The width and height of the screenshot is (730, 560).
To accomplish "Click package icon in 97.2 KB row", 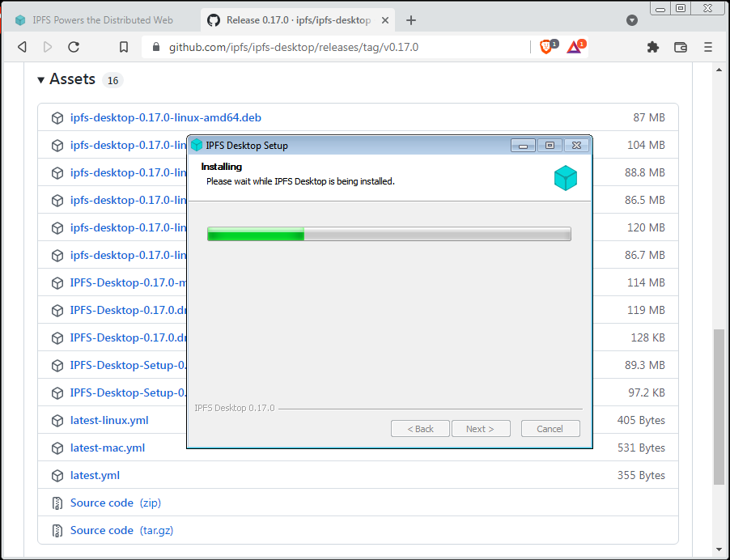I will coord(57,392).
